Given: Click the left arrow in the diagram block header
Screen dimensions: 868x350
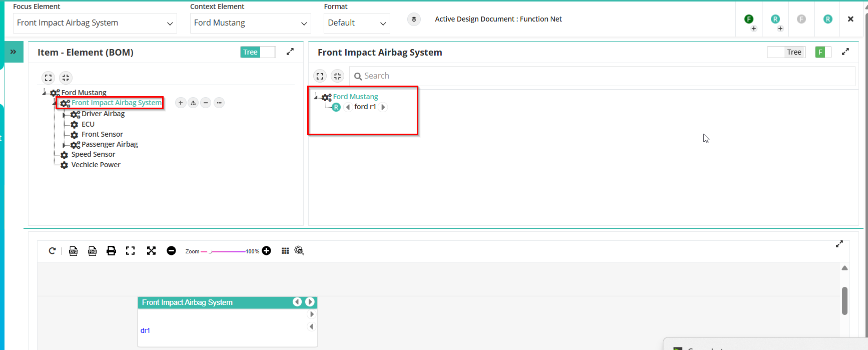Looking at the screenshot, I should pos(297,302).
